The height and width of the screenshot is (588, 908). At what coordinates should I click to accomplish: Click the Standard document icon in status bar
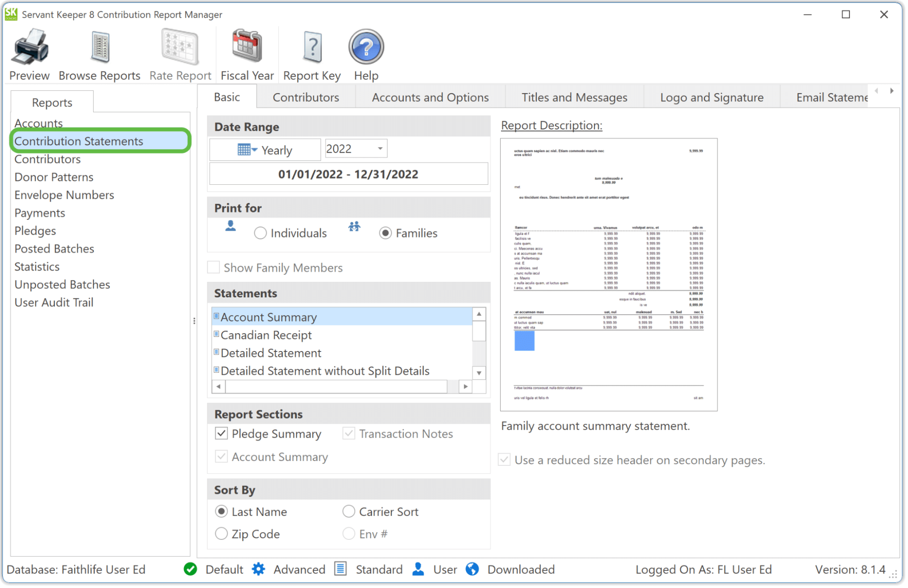tap(340, 569)
